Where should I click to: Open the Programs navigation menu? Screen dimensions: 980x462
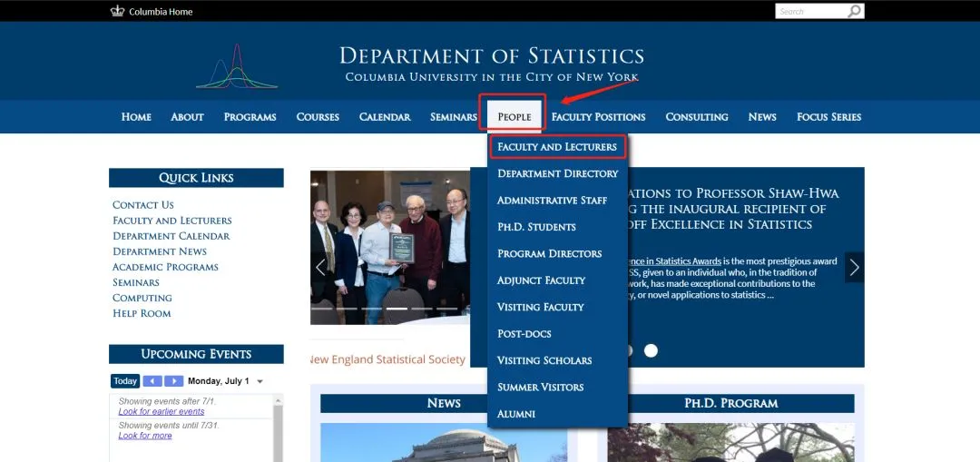[250, 117]
